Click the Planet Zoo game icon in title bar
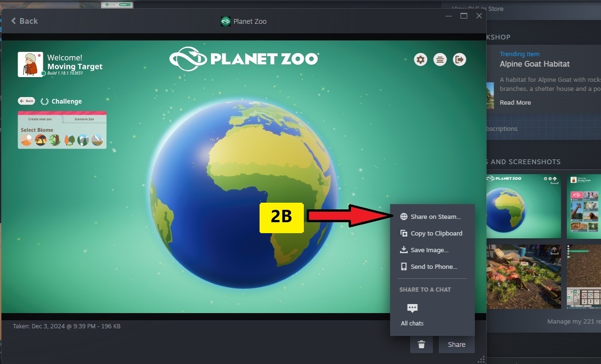 tap(226, 21)
